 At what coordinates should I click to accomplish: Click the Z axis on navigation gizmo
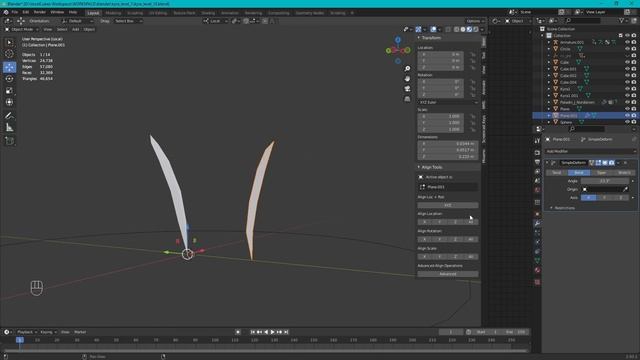[x=398, y=40]
